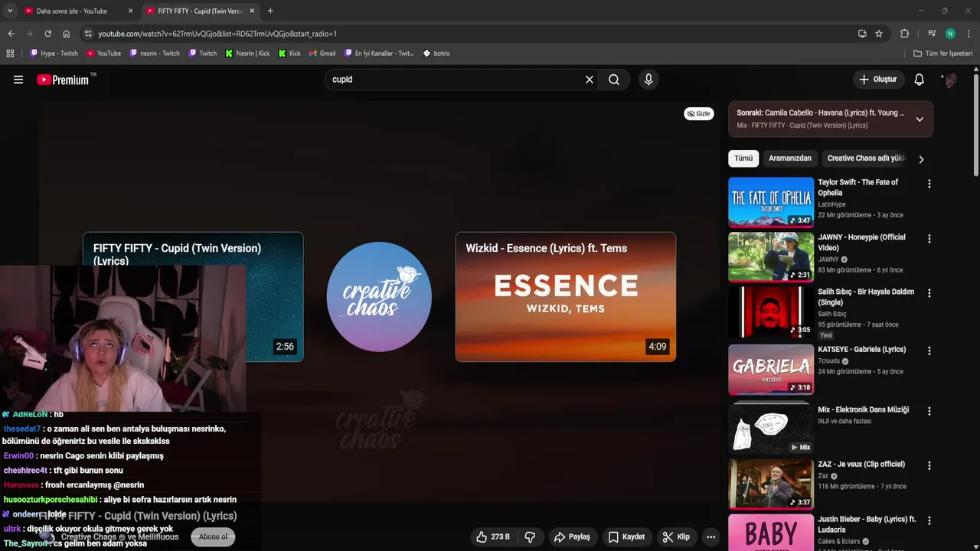Viewport: 980px width, 551px height.
Task: Open a new browser tab
Action: [270, 11]
